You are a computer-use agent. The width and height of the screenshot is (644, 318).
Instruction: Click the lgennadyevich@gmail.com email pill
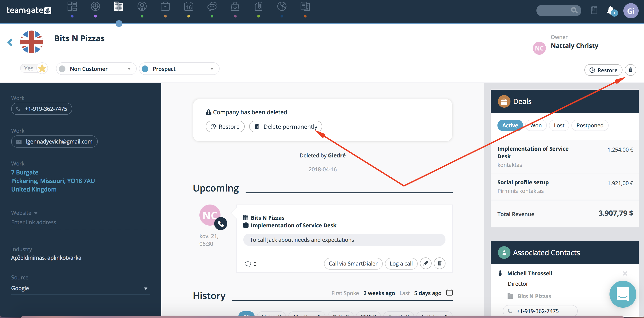pyautogui.click(x=54, y=142)
